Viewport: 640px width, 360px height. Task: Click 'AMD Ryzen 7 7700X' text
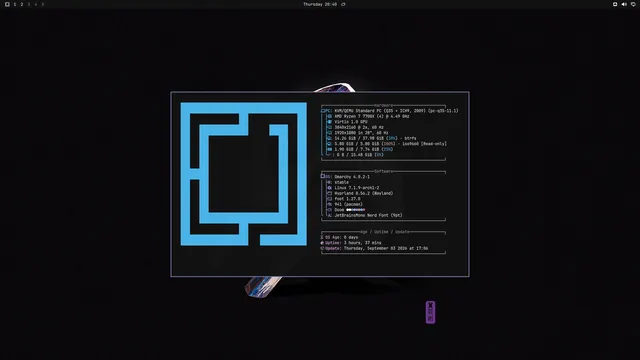354,116
